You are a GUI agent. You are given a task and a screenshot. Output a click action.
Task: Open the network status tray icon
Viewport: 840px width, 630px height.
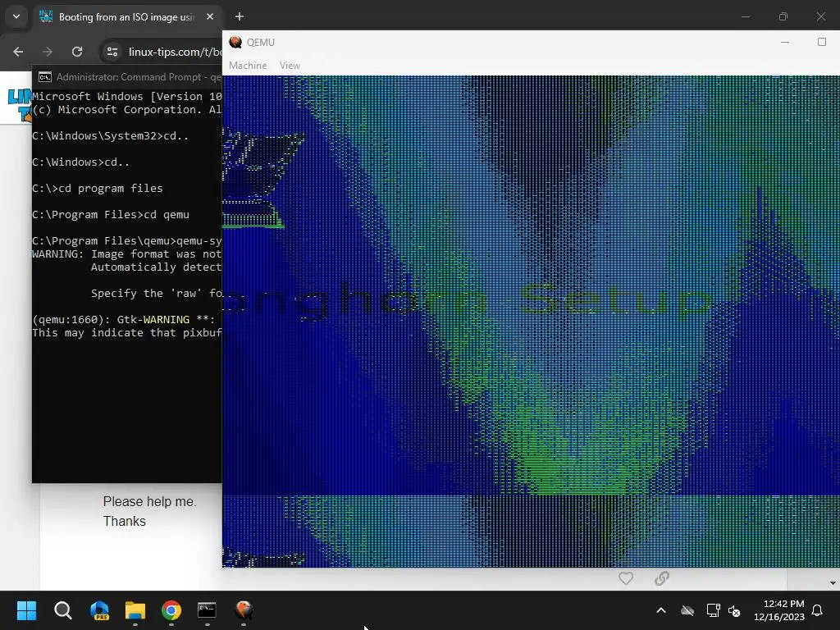[x=713, y=610]
